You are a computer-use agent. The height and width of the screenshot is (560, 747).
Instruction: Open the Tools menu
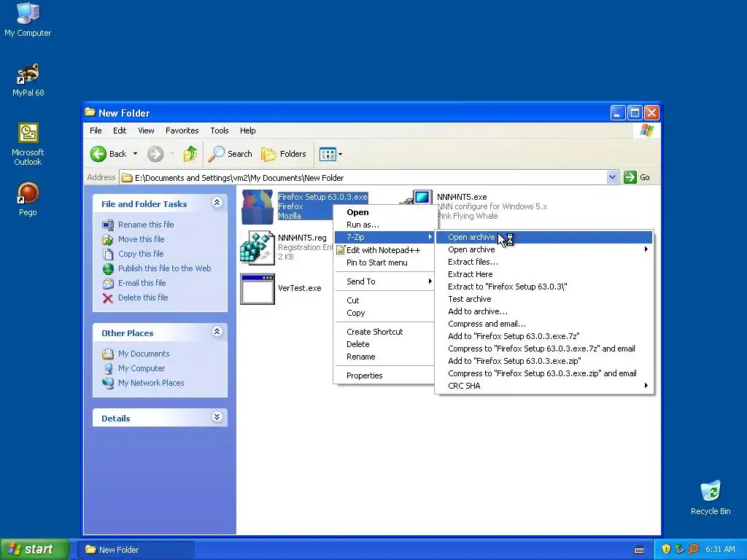[219, 131]
